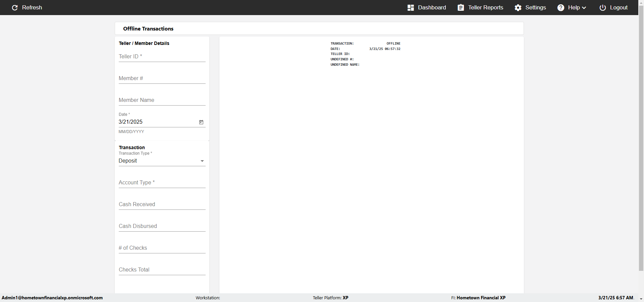The height and width of the screenshot is (302, 644).
Task: Click the Teller Reports clipboard icon
Action: pos(461,8)
